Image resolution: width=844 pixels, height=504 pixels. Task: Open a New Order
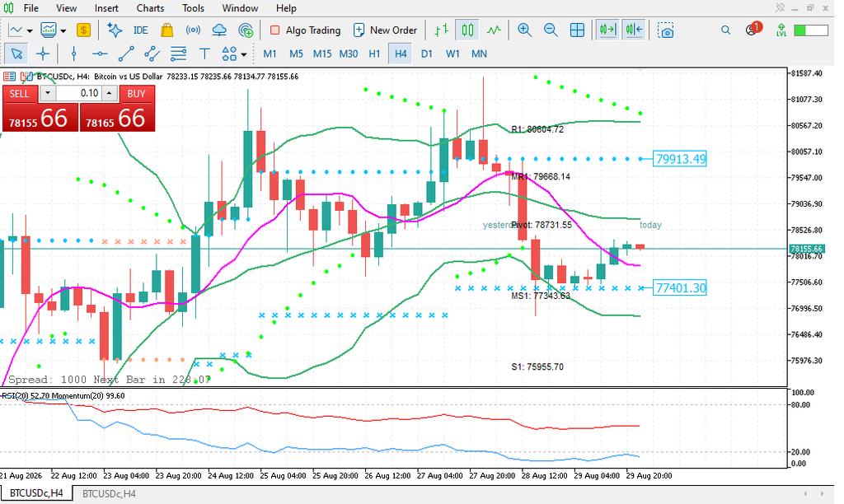click(385, 30)
